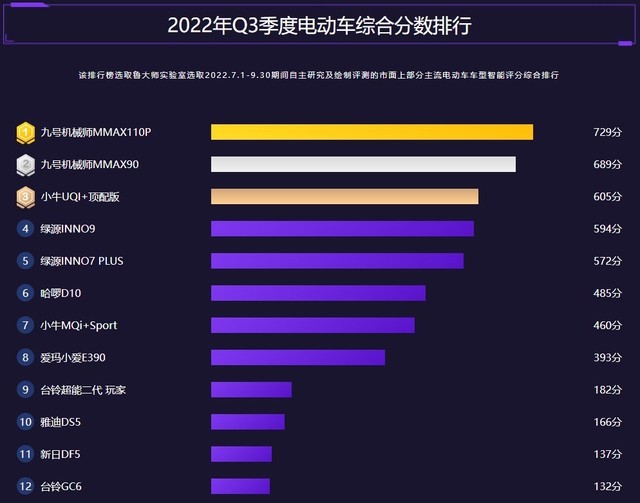The height and width of the screenshot is (503, 640).
Task: Select the 台铃超能二代 玩家 label
Action: click(83, 390)
